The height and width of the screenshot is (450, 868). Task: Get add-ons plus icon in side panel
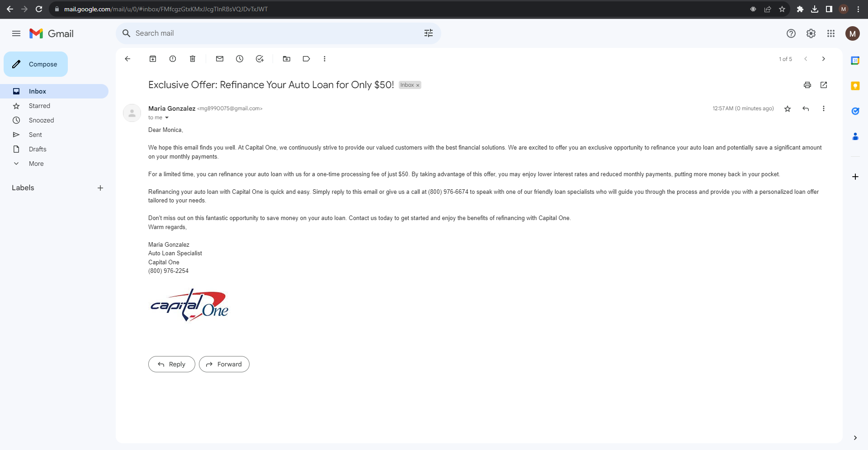(855, 177)
